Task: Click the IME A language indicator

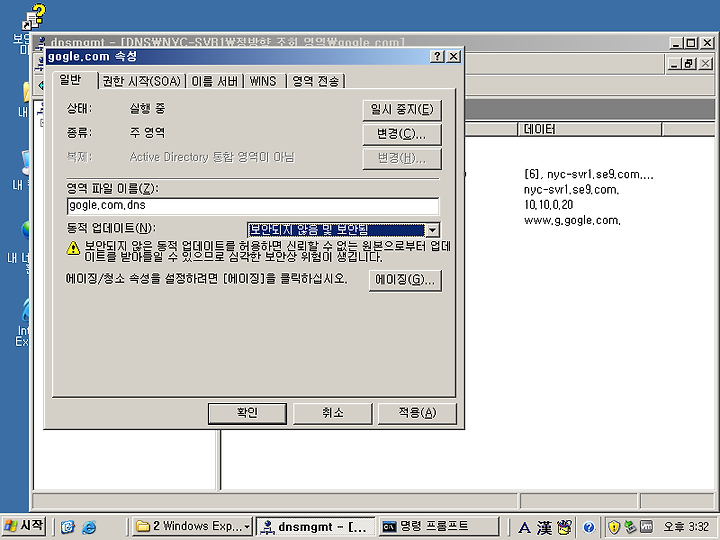Action: click(x=524, y=527)
